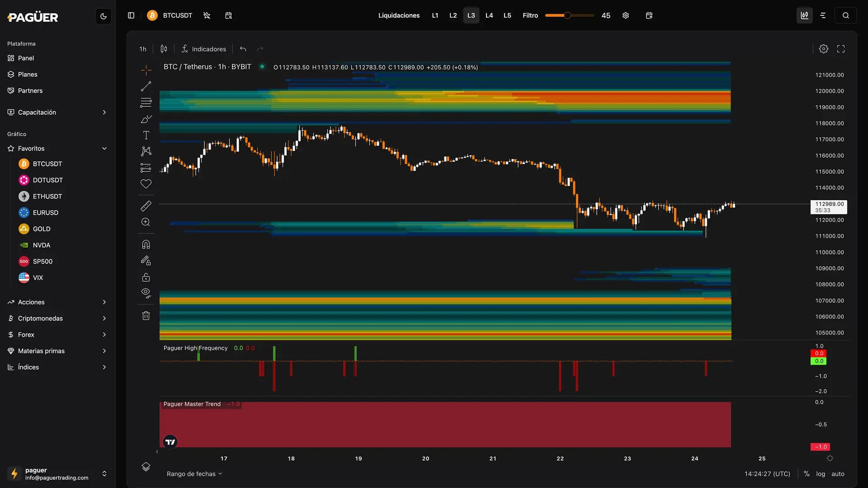
Task: Redo the chart action
Action: 260,49
